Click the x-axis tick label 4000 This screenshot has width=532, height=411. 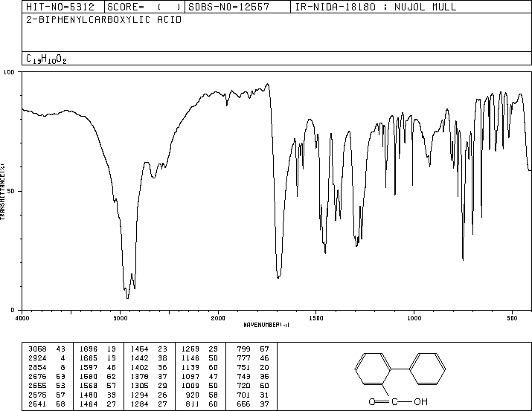[22, 318]
